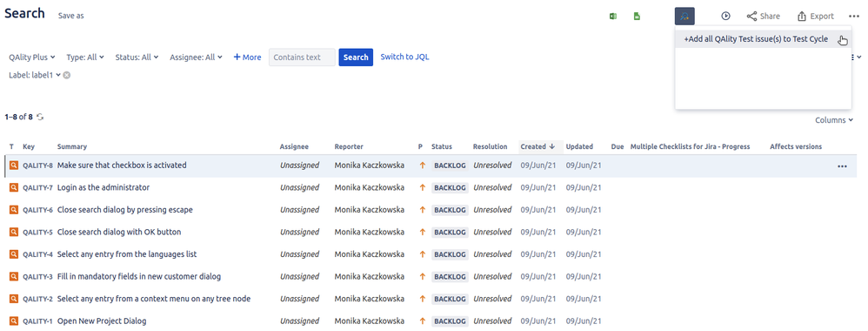
Task: Click Monika Kaczkowska reporter in QALITY-3 row
Action: click(x=370, y=276)
